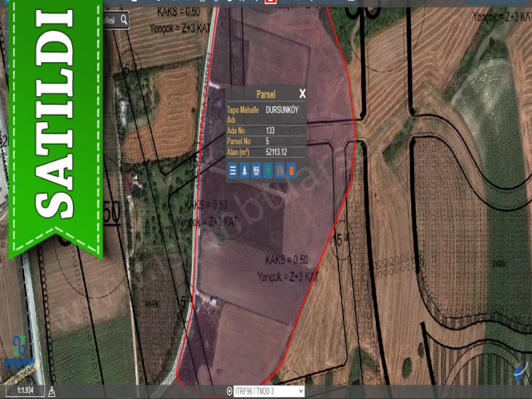Click the icon beside the scale value
The image size is (532, 399).
point(52,391)
